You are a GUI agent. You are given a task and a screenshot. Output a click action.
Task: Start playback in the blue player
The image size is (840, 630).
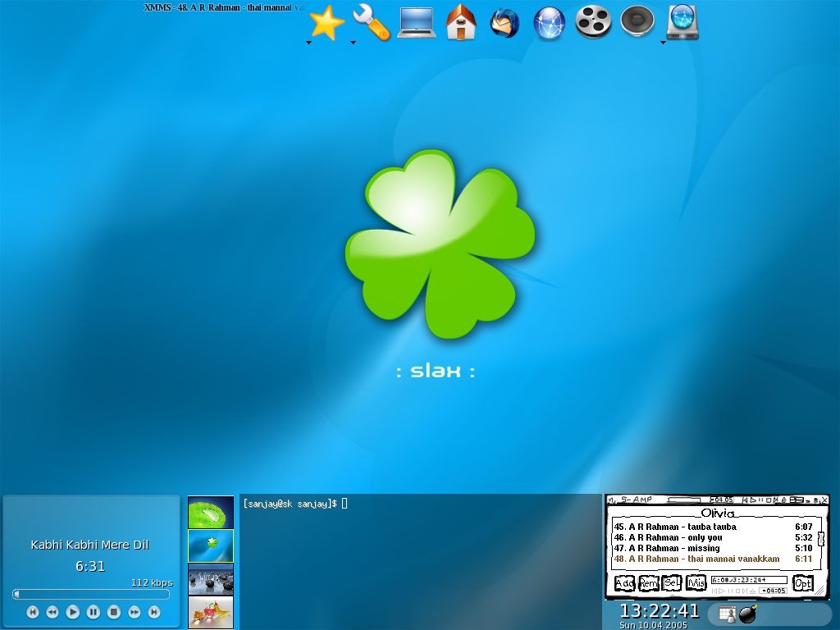(73, 611)
